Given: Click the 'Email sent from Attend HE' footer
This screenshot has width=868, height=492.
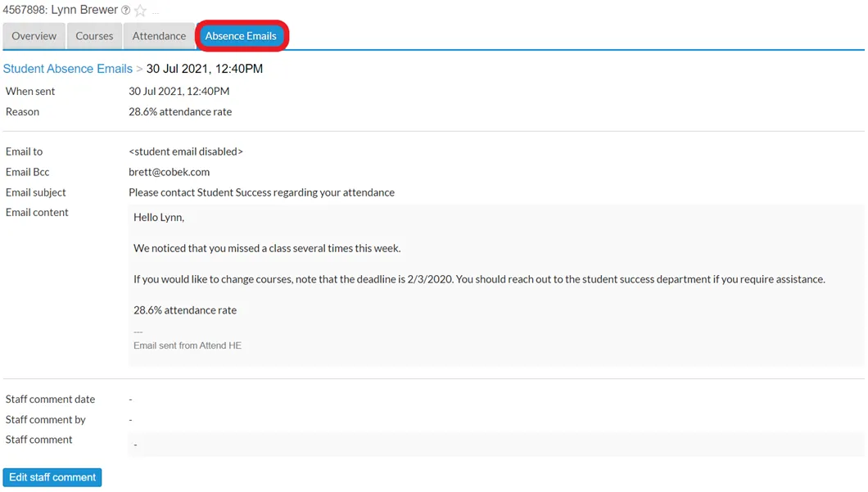Looking at the screenshot, I should 187,345.
